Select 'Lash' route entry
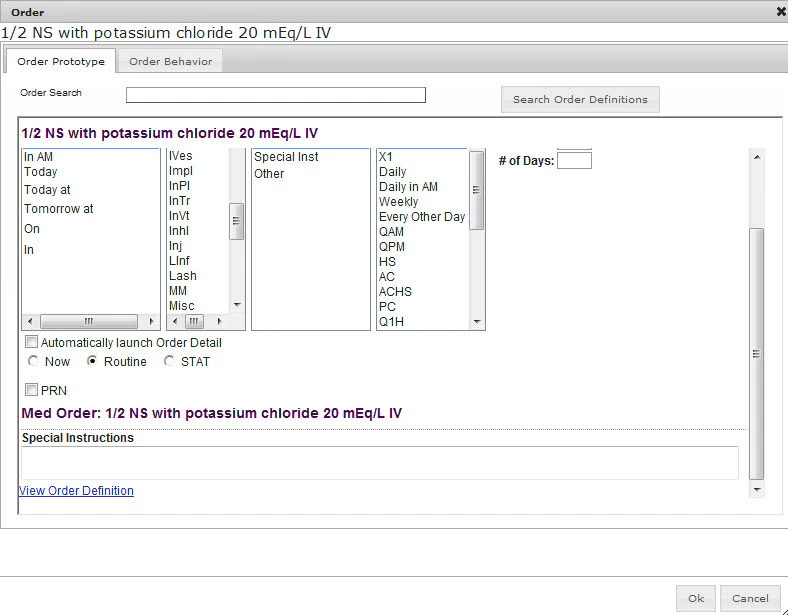This screenshot has width=788, height=615. 183,276
